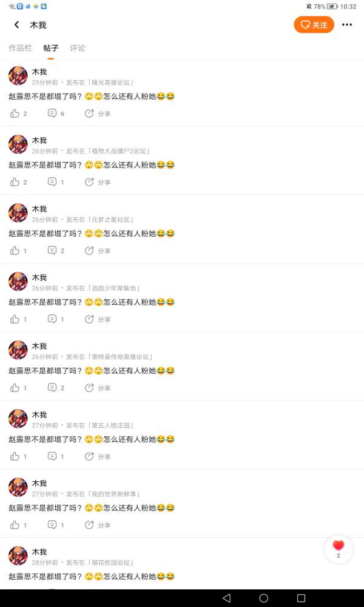Open recent apps with the square button
Viewport: 364px width, 607px height.
[x=301, y=598]
